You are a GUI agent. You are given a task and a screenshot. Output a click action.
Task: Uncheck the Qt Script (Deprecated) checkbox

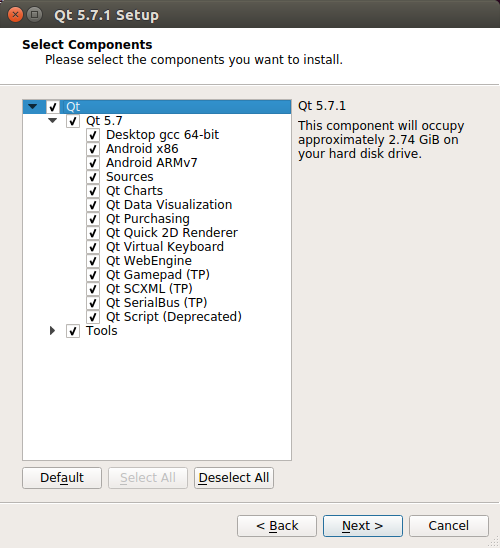point(93,317)
